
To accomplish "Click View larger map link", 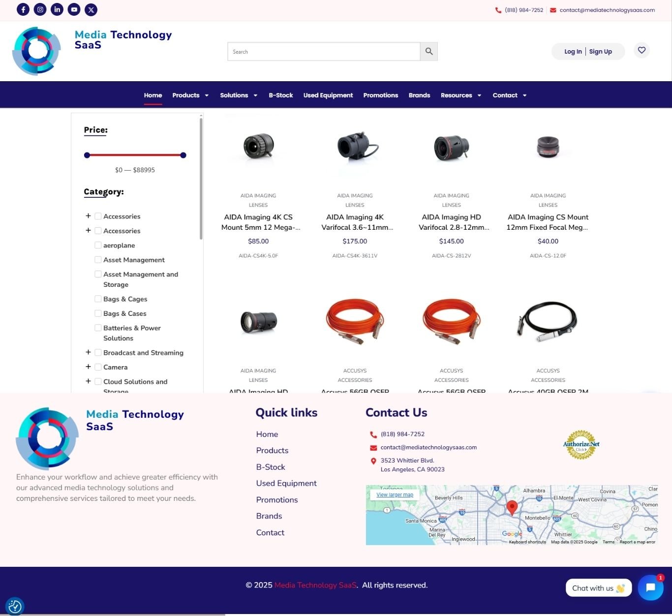I will point(395,494).
